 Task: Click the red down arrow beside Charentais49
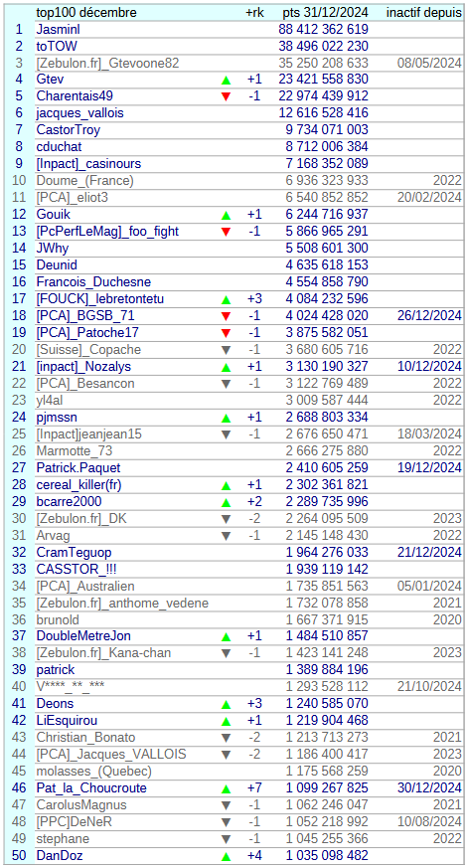click(x=226, y=96)
